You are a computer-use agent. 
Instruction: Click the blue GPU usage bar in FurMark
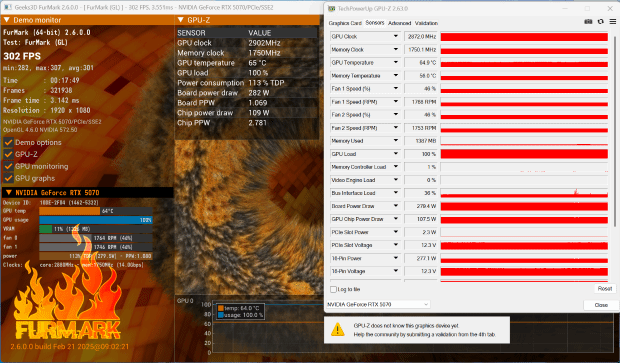point(96,220)
